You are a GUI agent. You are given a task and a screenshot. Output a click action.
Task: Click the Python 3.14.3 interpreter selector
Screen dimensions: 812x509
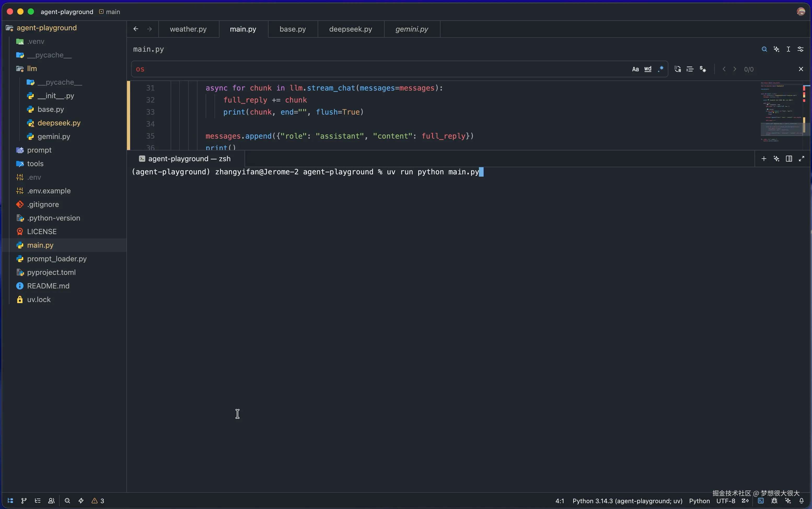[627, 501]
